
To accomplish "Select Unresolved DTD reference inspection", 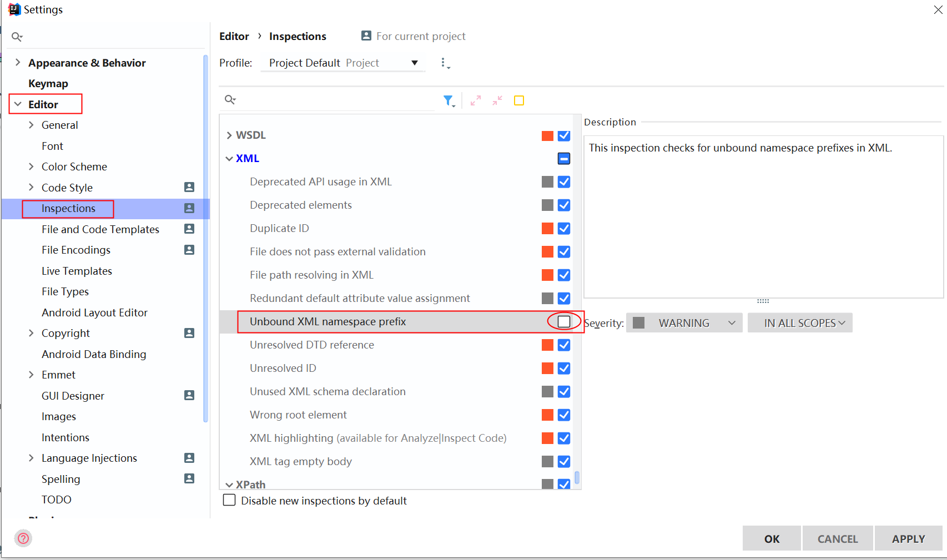I will pos(312,345).
